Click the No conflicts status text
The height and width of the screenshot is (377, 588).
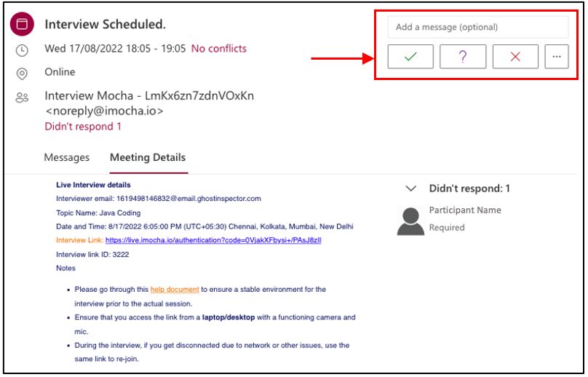[219, 49]
